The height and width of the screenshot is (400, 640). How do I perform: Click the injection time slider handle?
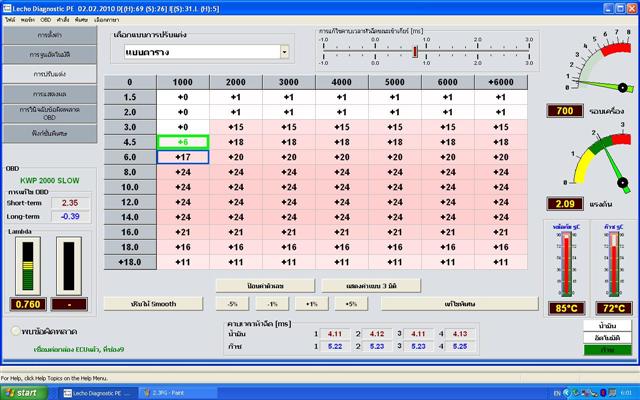(x=415, y=51)
